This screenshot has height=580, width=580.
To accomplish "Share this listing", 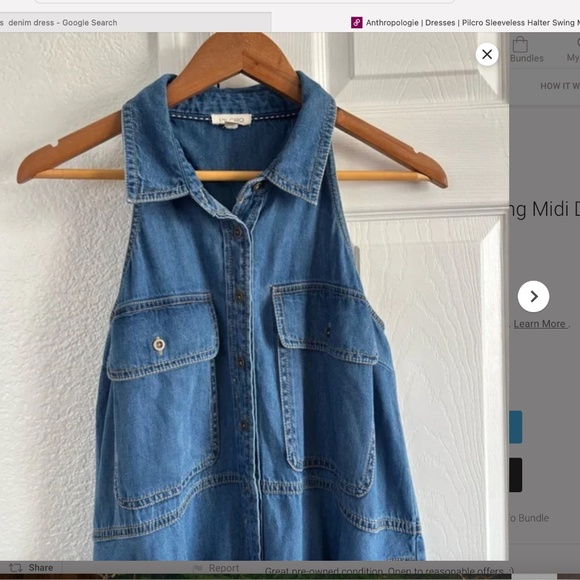I will click(x=31, y=567).
